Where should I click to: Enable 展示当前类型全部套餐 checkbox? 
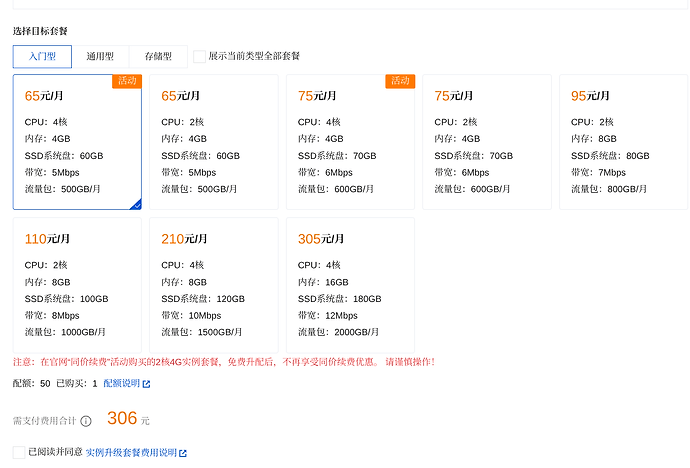tap(199, 56)
